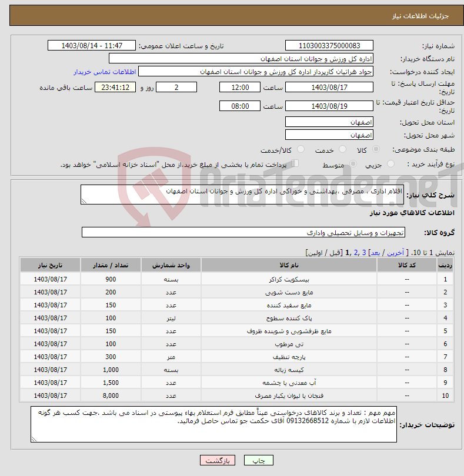Click the شهر محل تحویل field

(329, 135)
